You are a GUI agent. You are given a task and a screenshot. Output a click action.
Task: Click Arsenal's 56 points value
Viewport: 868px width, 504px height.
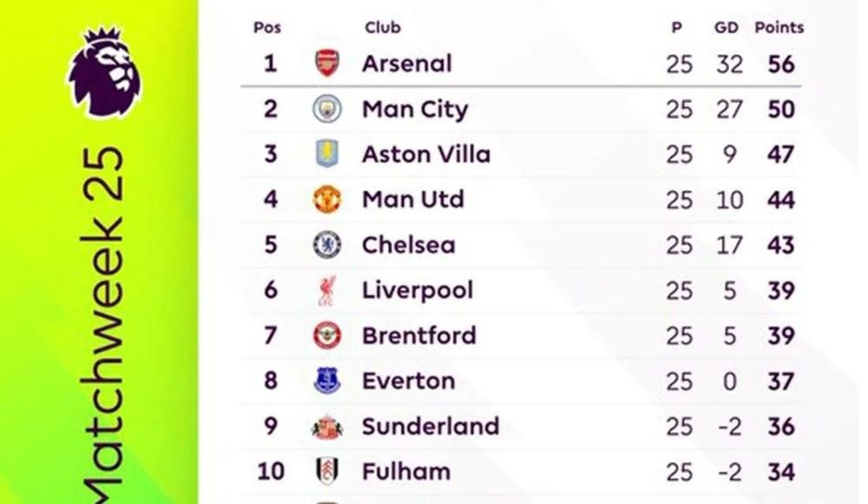pos(781,64)
